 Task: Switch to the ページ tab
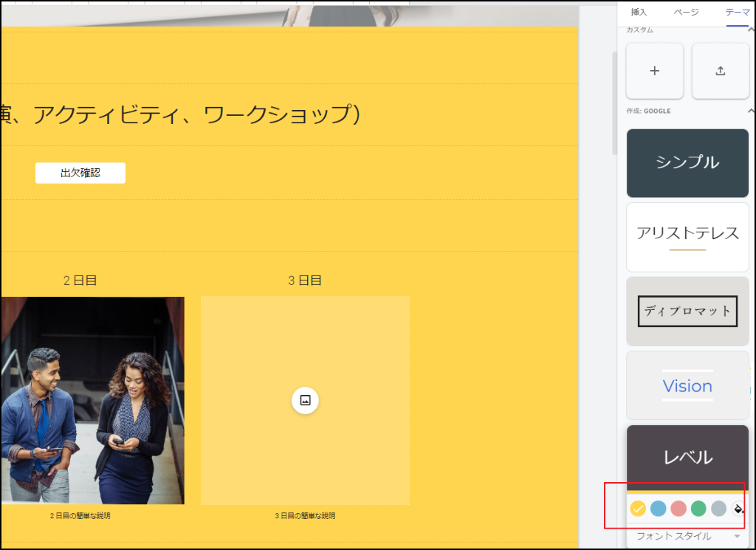click(x=687, y=13)
